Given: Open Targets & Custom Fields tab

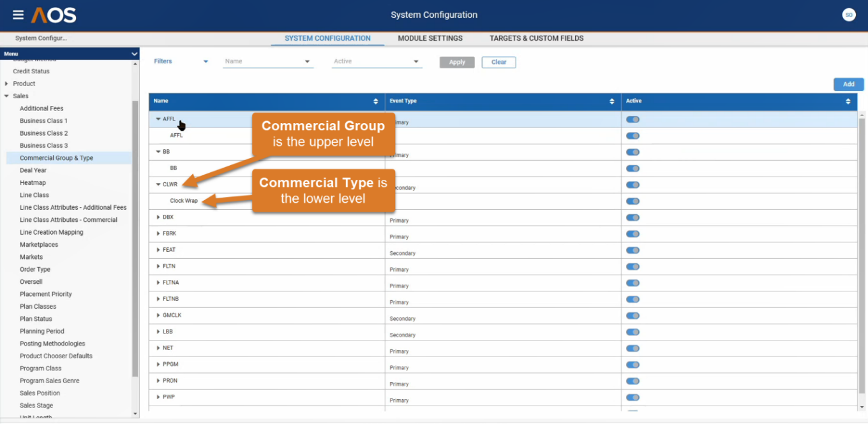Looking at the screenshot, I should 536,38.
